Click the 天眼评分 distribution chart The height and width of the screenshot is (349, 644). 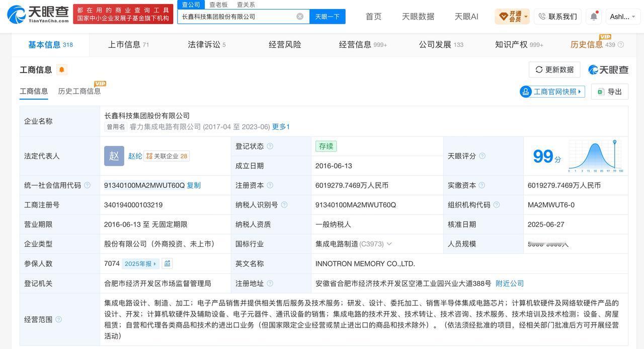(x=596, y=157)
